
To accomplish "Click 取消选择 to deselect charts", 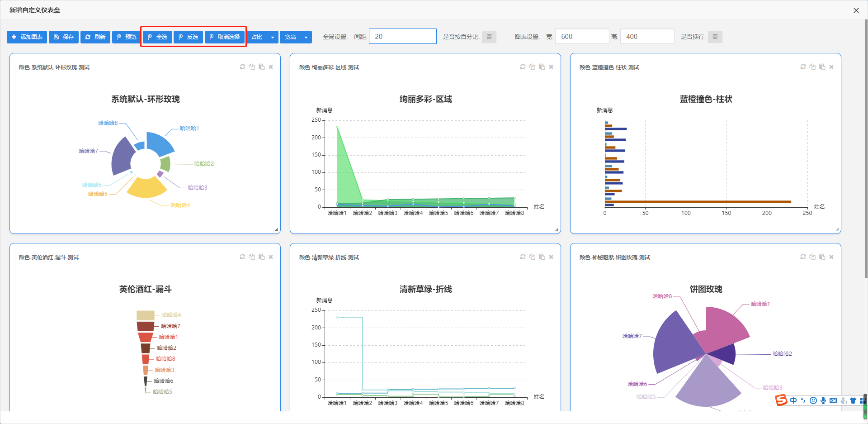I will (x=225, y=37).
